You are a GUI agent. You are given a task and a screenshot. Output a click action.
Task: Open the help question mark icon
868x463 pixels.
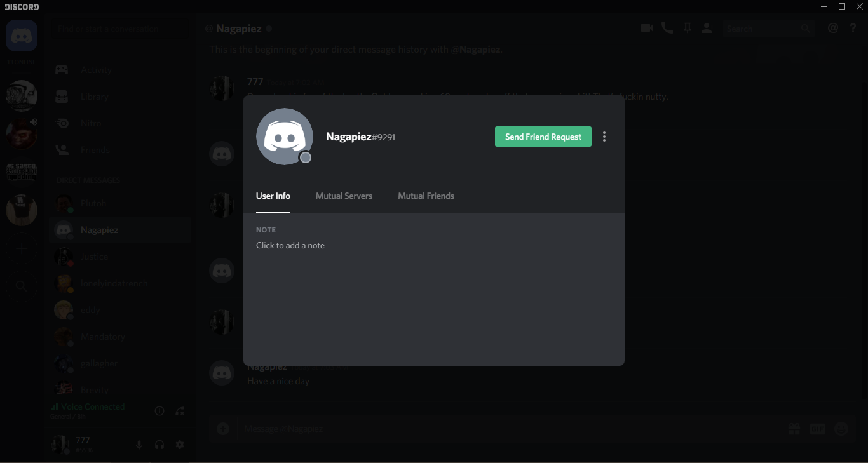(x=853, y=28)
